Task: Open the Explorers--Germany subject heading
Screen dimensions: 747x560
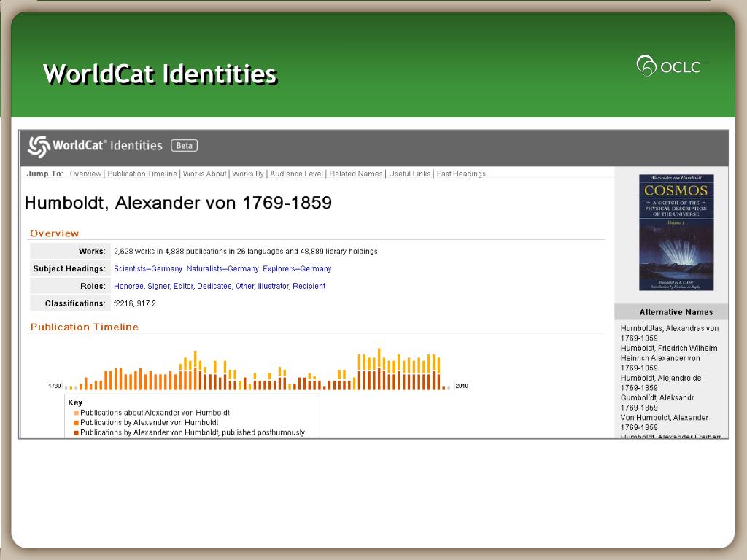Action: click(297, 268)
